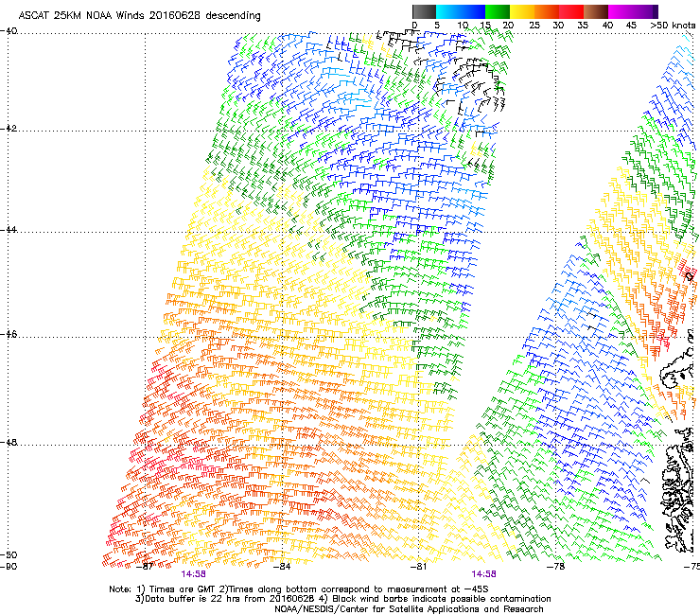
Task: Click the yellow 20–25 knot legend segment
Action: 522,11
